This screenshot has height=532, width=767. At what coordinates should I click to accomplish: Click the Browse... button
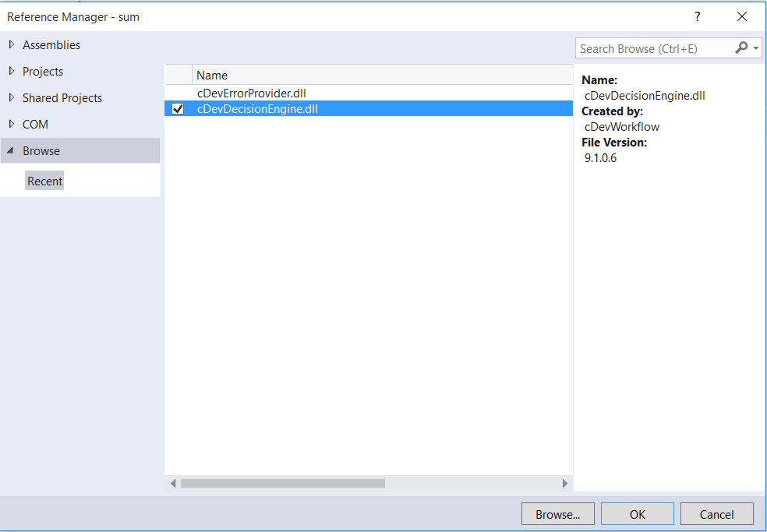tap(557, 513)
